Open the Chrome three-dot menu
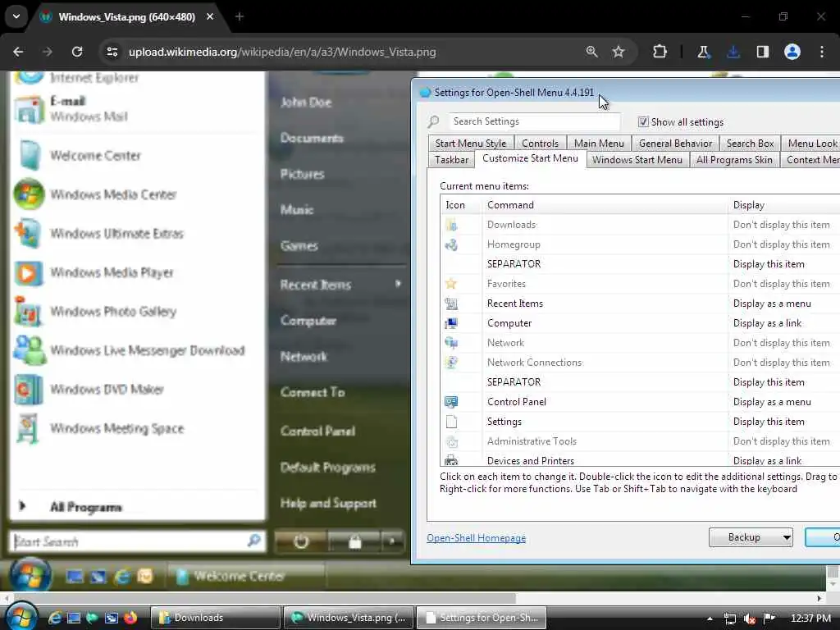 822,52
